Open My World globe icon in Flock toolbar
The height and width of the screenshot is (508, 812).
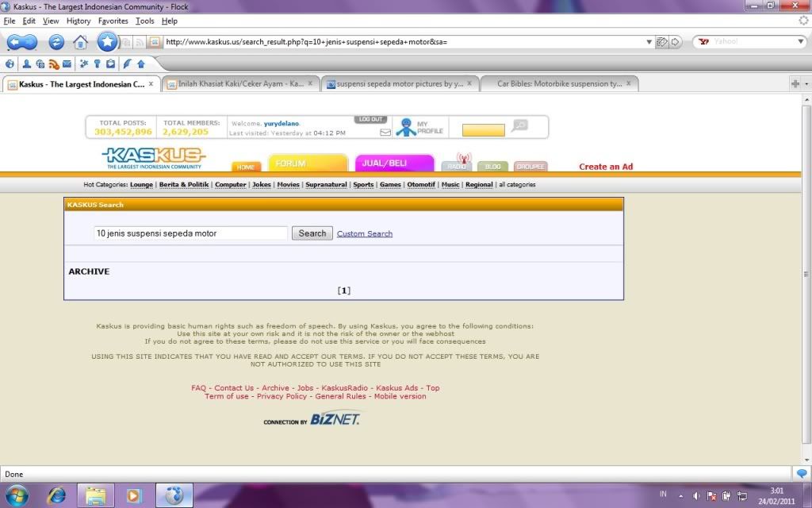(x=10, y=63)
